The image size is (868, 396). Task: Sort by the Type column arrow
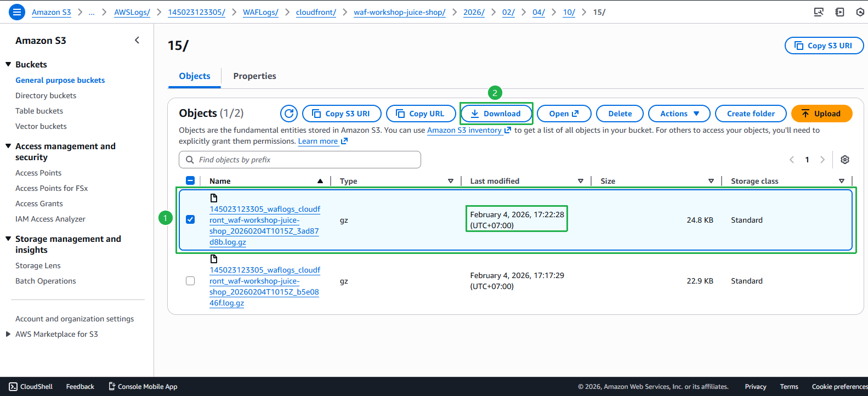coord(451,181)
